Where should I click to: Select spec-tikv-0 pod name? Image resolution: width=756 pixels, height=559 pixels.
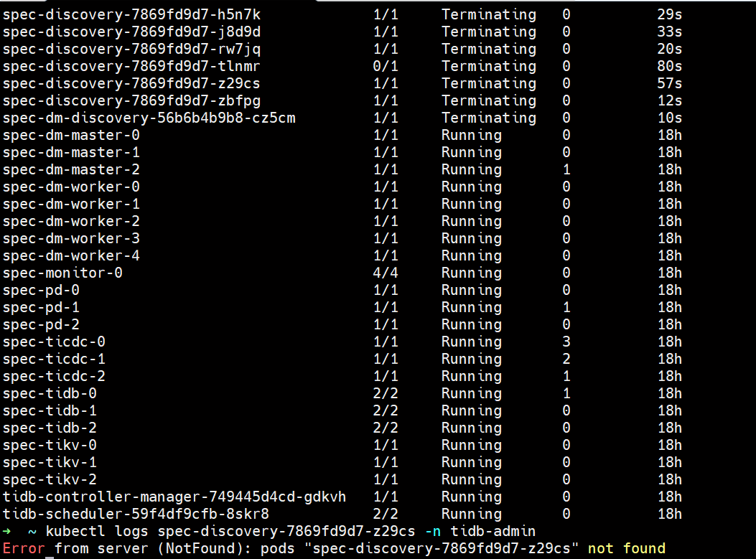[50, 446]
